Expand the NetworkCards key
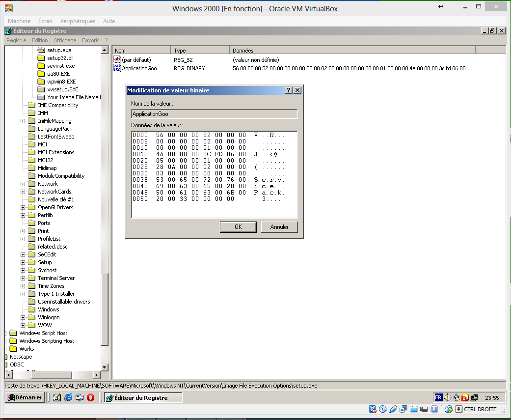The height and width of the screenshot is (420, 511). [x=23, y=192]
